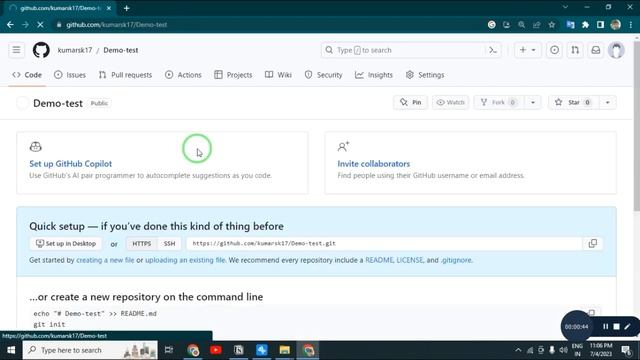Focus the GitHub search field
The height and width of the screenshot is (360, 640).
pyautogui.click(x=411, y=50)
